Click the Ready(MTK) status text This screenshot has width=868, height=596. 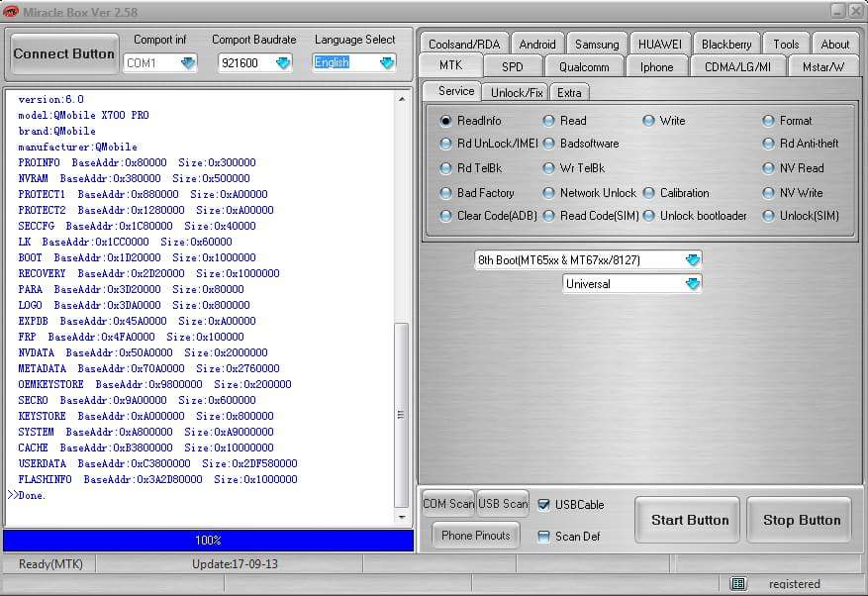pyautogui.click(x=50, y=564)
